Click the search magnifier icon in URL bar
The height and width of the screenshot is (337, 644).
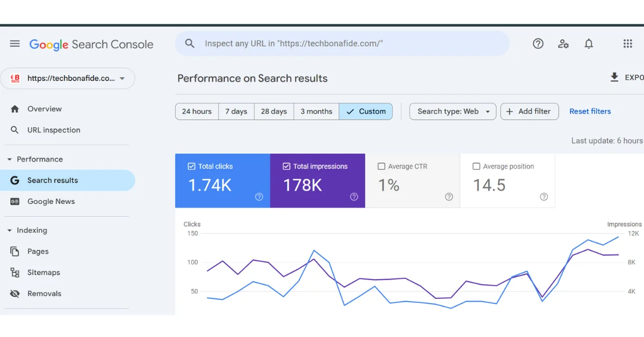[x=189, y=43]
